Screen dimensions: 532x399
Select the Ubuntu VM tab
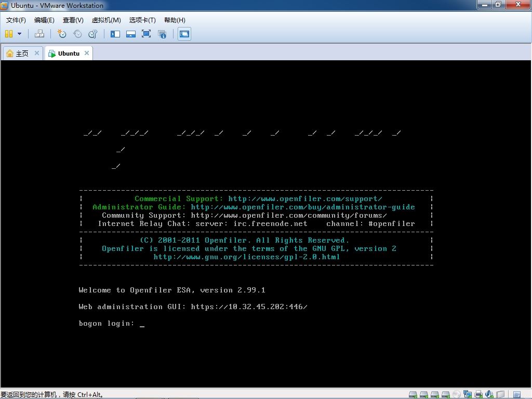point(69,54)
